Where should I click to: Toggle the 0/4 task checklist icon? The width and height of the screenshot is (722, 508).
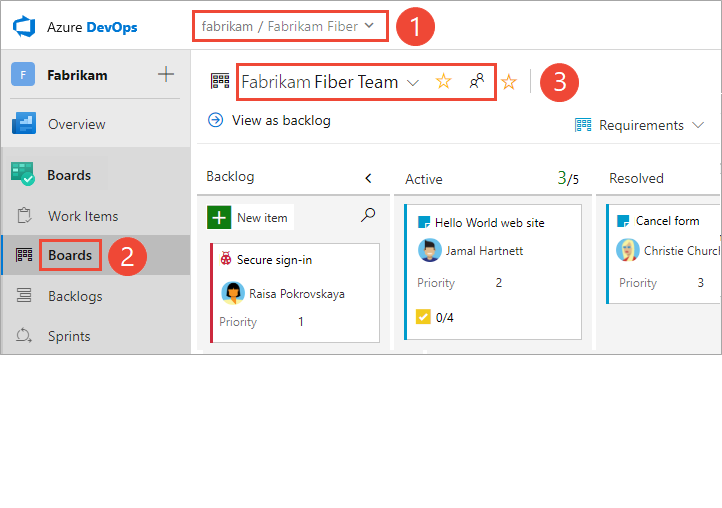[x=423, y=317]
